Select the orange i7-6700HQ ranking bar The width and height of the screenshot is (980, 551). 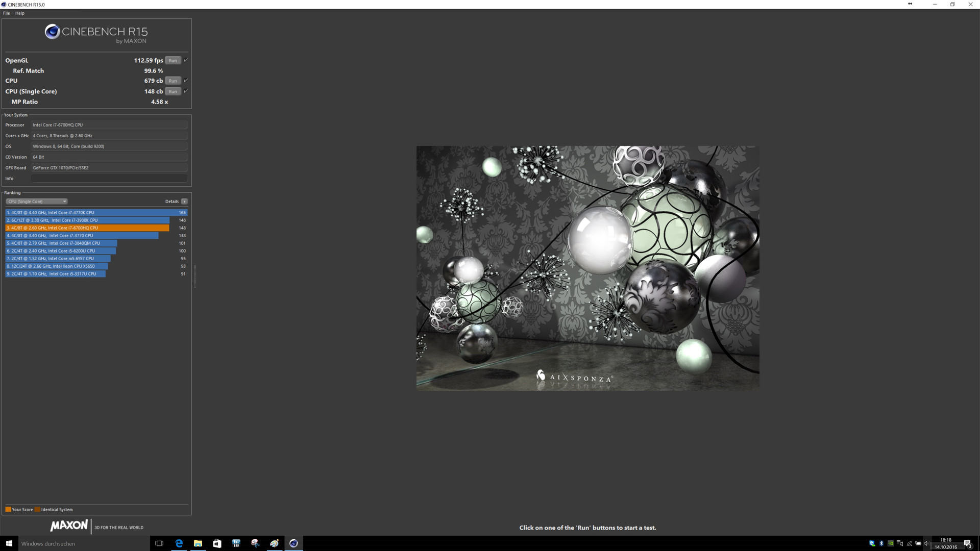[87, 228]
